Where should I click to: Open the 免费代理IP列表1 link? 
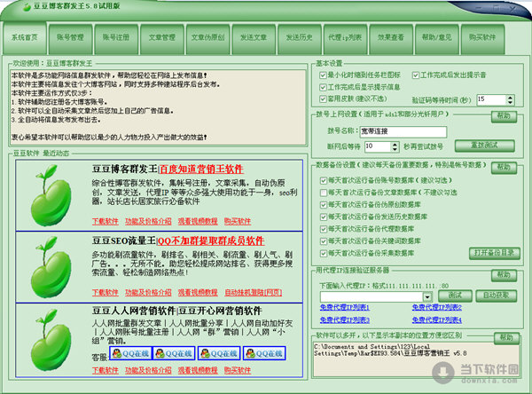(345, 307)
